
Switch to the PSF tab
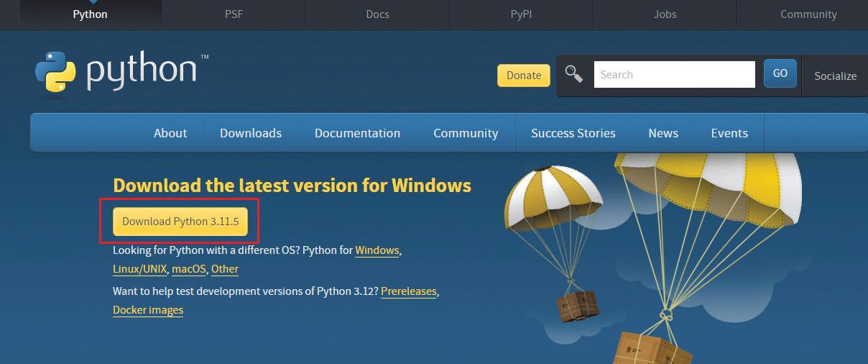pyautogui.click(x=234, y=14)
